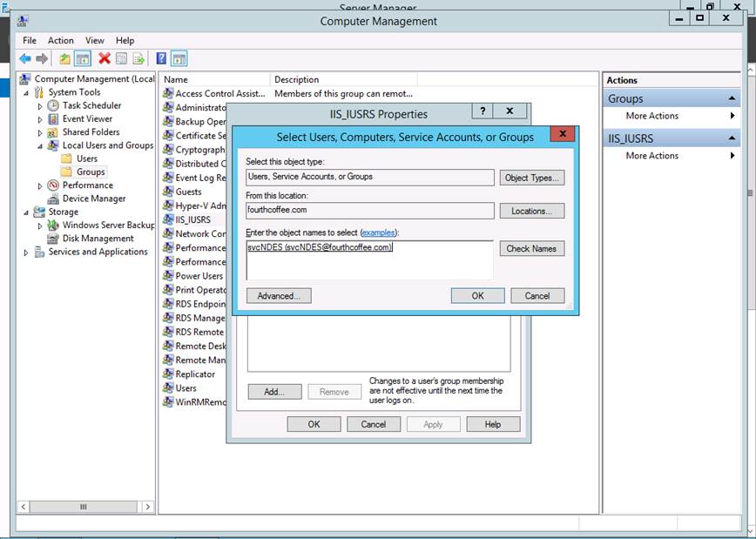Click the blue Help question mark icon

tap(161, 58)
